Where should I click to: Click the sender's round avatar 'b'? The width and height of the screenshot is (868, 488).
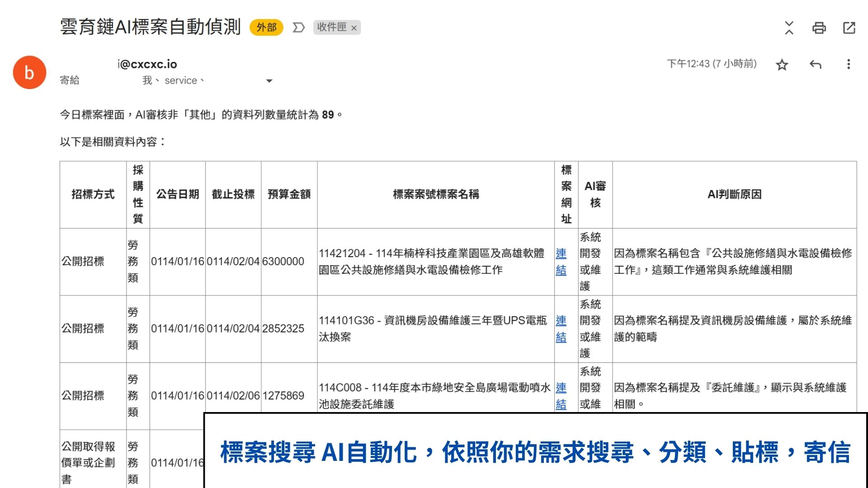[29, 72]
